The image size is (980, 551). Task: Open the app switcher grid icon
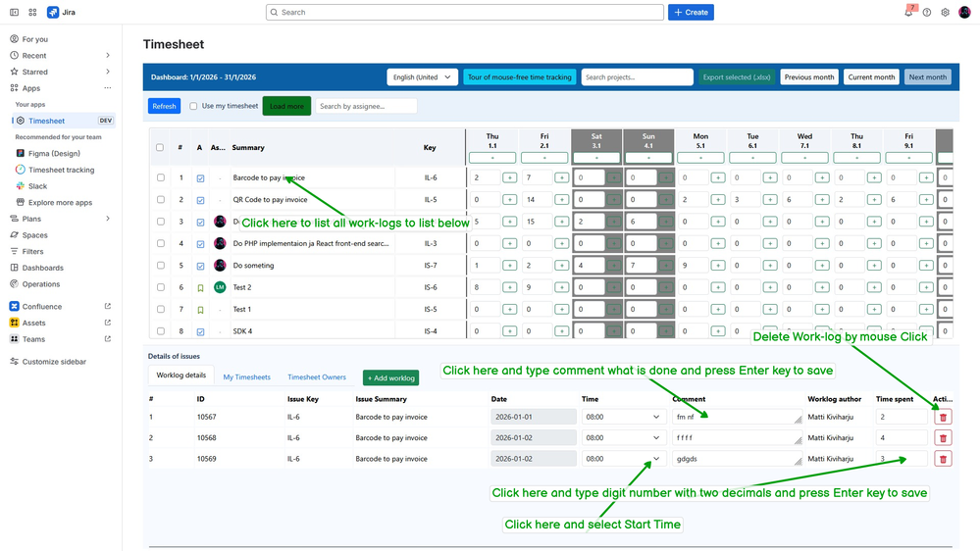(x=32, y=12)
